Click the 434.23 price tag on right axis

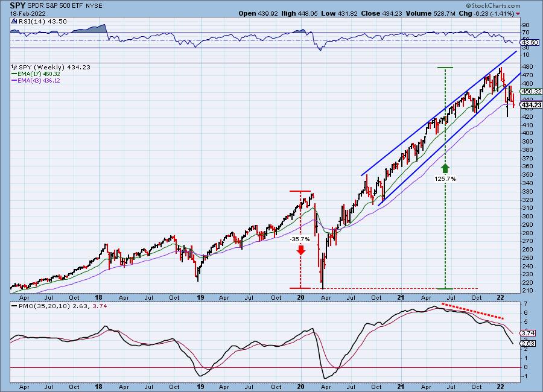(x=532, y=105)
